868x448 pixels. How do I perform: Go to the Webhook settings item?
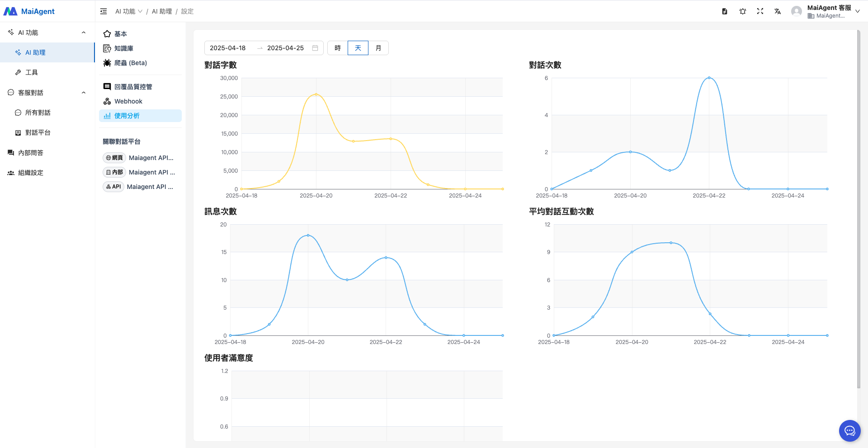point(128,101)
